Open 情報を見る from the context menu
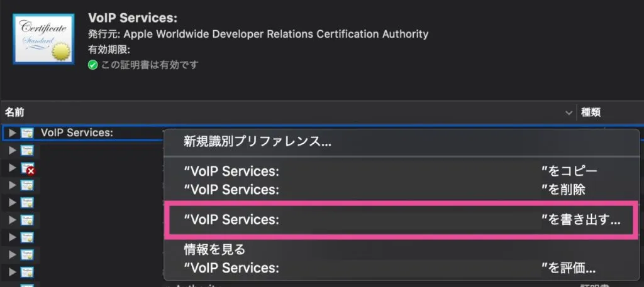This screenshot has width=644, height=287. 214,249
